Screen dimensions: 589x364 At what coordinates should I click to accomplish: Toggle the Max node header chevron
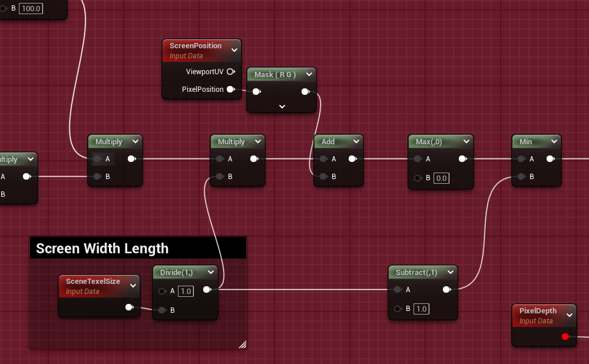[x=466, y=142]
